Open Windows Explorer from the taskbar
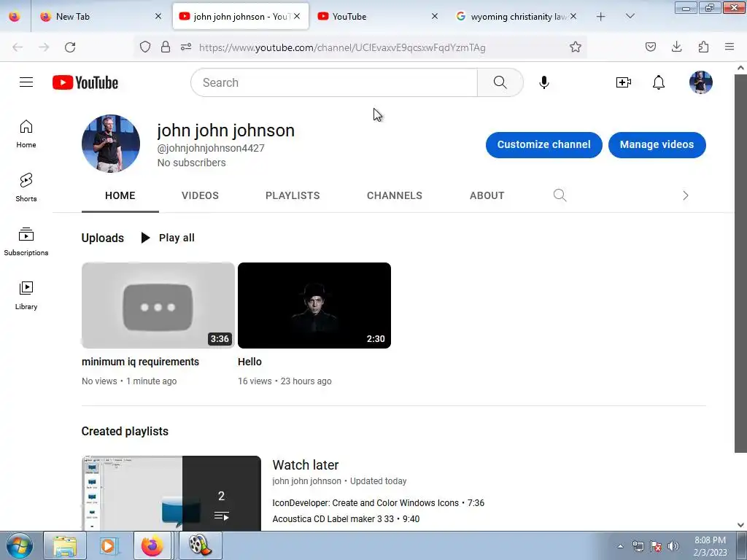747x560 pixels. (65, 545)
